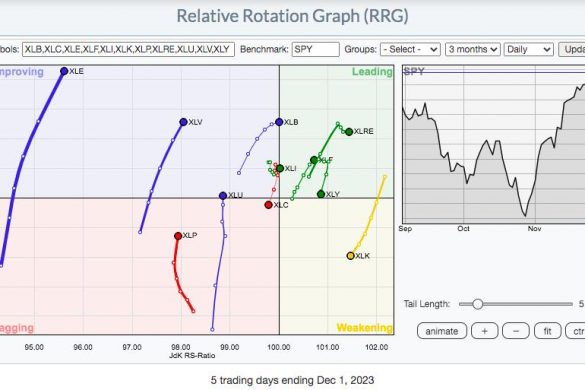The image size is (585, 390).
Task: Click the minus zoom button
Action: tap(516, 331)
